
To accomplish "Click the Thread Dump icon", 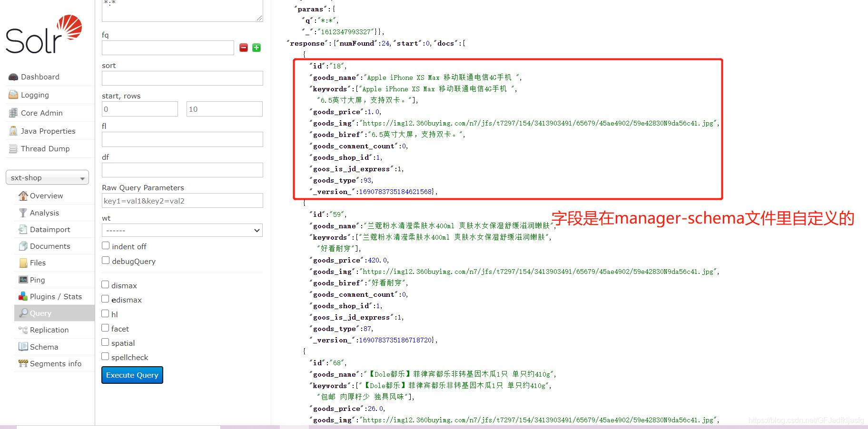I will (13, 149).
